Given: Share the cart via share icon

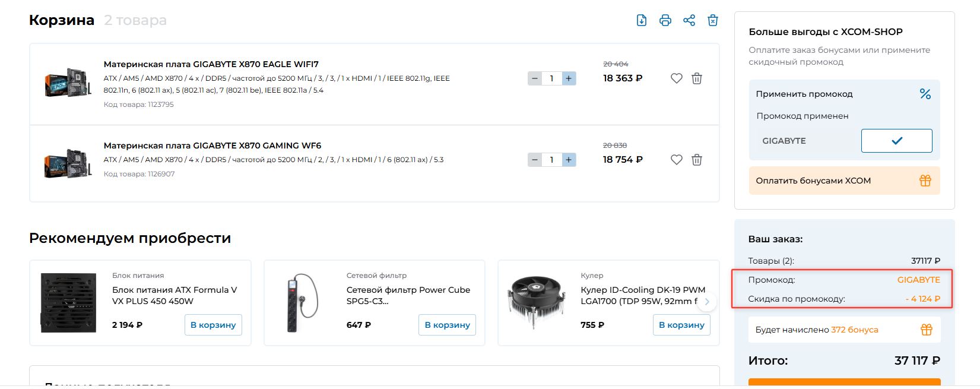Looking at the screenshot, I should click(x=689, y=20).
